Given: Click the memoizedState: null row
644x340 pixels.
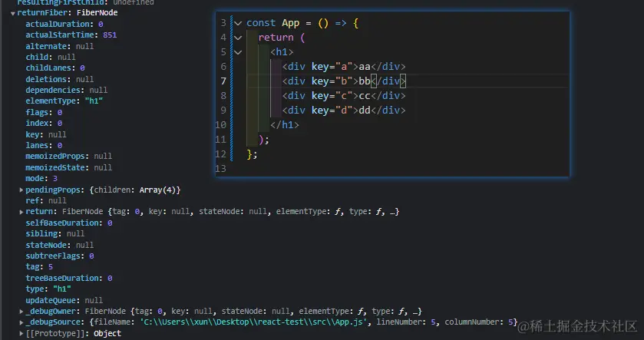Looking at the screenshot, I should [x=68, y=167].
